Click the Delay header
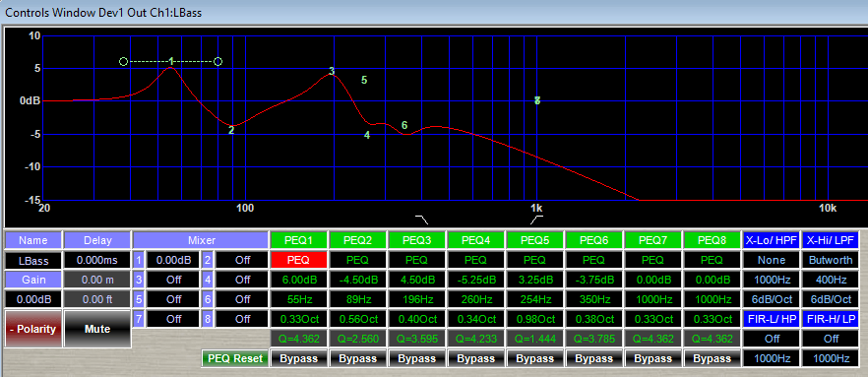Viewport: 868px width, 377px height. click(97, 240)
